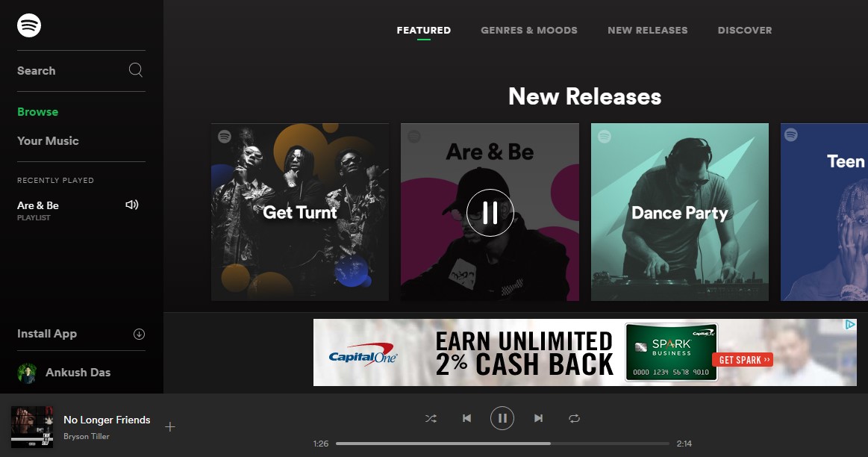The height and width of the screenshot is (457, 868).
Task: Pause playback in the bottom player bar
Action: [502, 418]
